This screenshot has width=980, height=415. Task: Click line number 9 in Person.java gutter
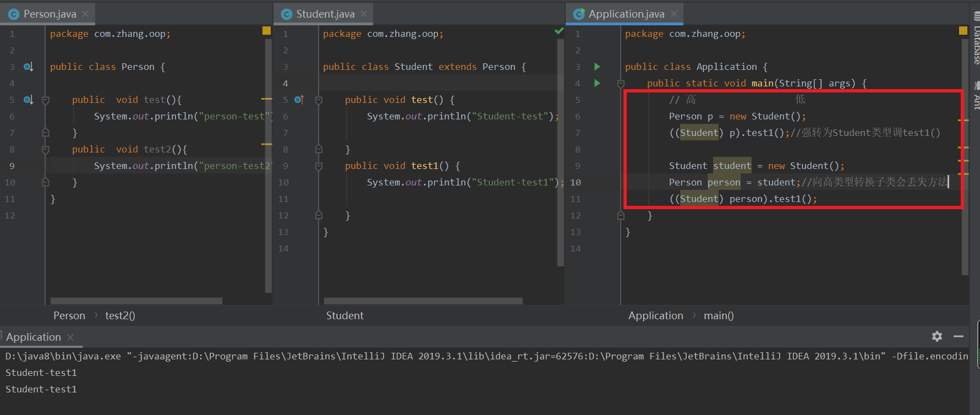pyautogui.click(x=12, y=166)
